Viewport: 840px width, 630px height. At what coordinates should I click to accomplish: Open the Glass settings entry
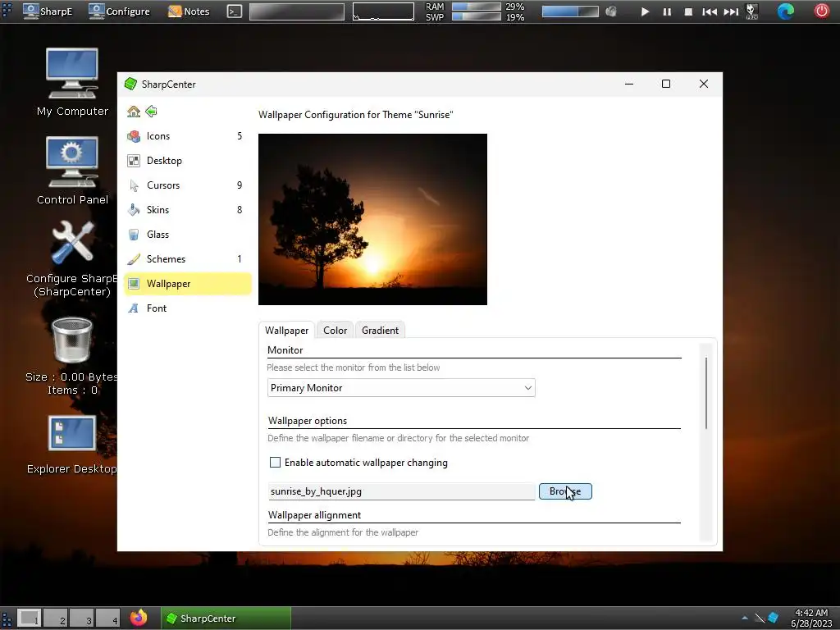(187, 235)
